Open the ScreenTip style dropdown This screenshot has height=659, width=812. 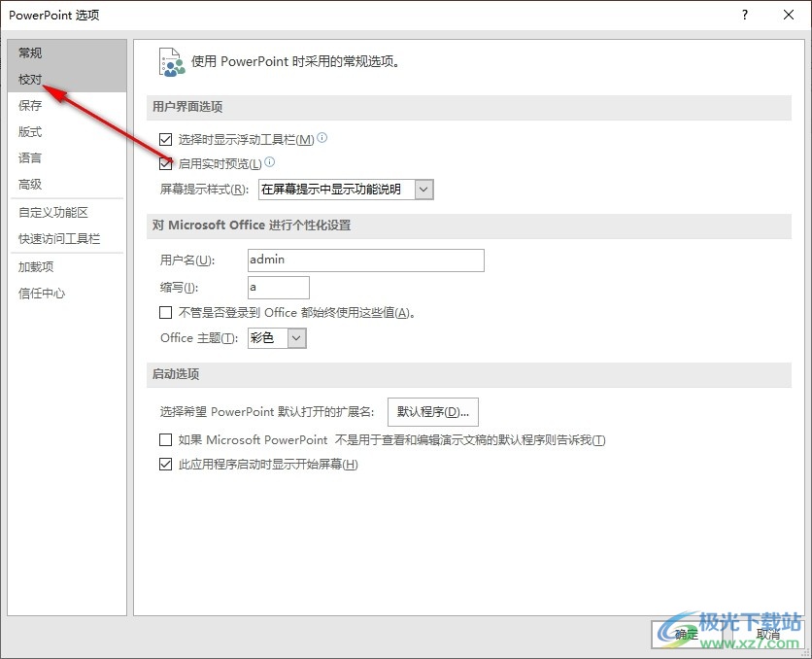(423, 190)
